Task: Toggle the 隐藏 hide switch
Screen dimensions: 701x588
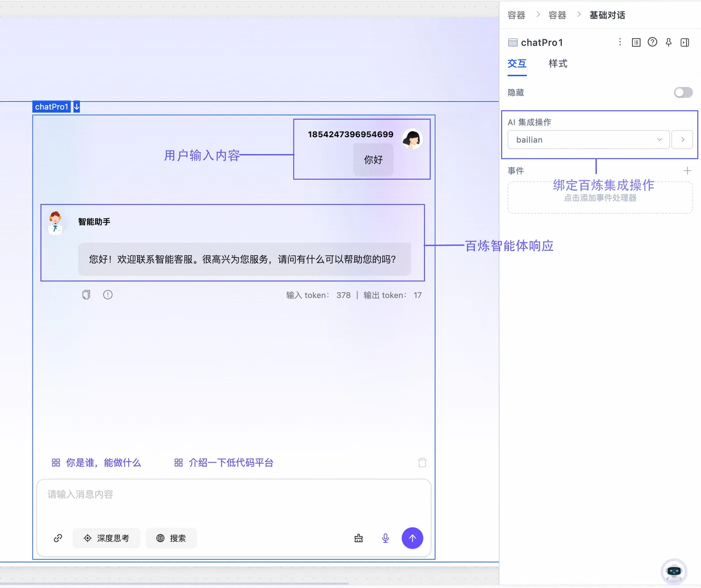Action: pyautogui.click(x=682, y=92)
